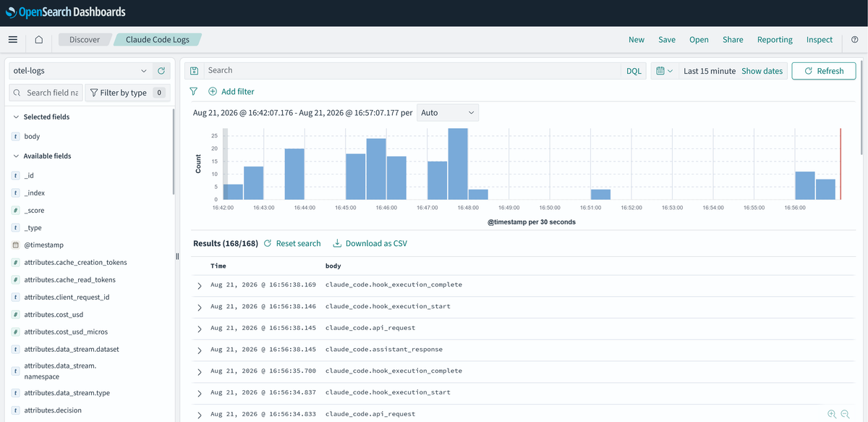Open the Auto interval dropdown
Screen dimensions: 868x422
448,113
